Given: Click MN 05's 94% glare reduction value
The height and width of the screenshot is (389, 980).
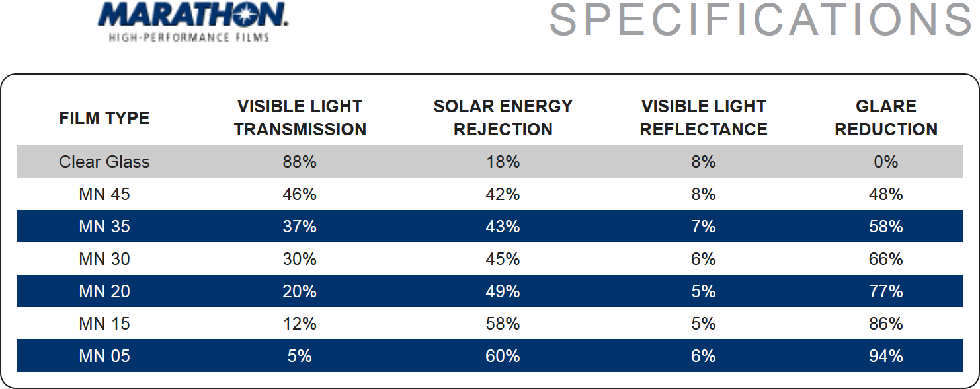Looking at the screenshot, I should point(886,356).
